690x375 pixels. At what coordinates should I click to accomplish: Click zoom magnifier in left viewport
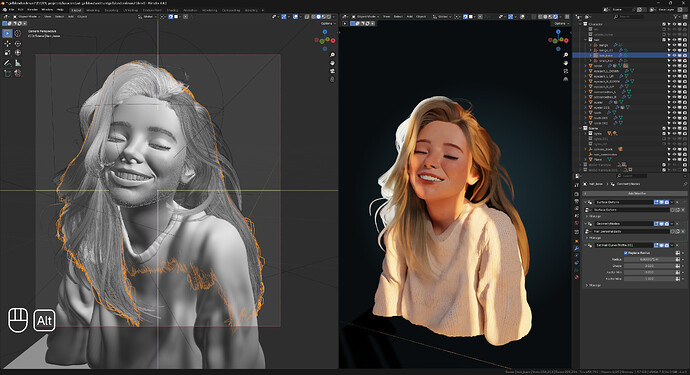[x=332, y=55]
